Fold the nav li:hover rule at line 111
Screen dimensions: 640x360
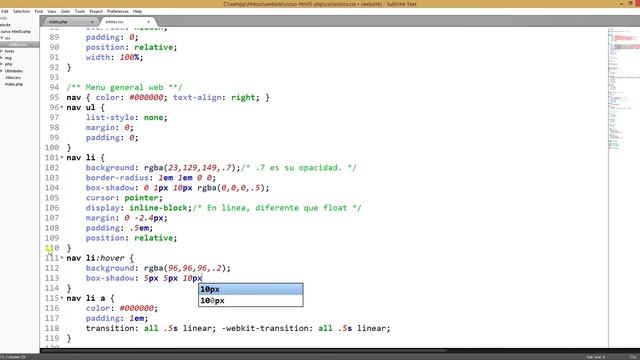click(x=62, y=258)
